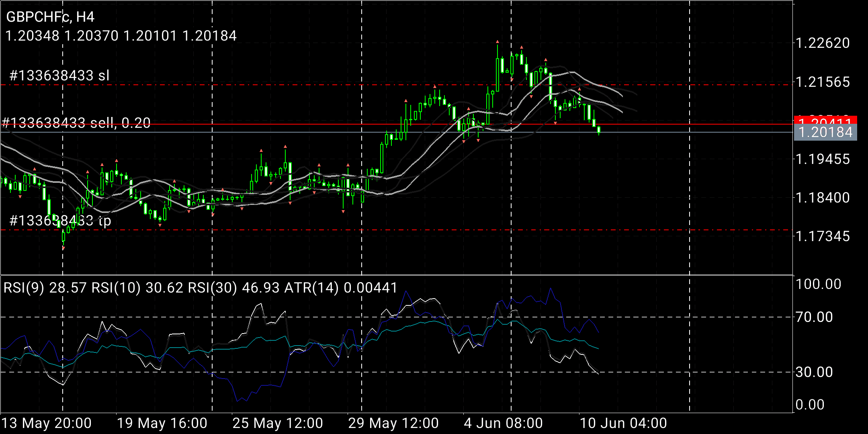Click the latest candlestick at current price

click(599, 130)
